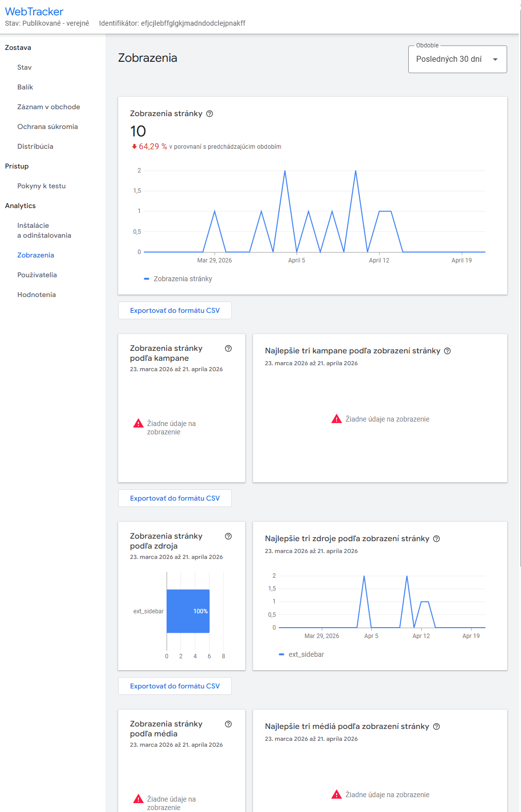Click ext_sidebar label on bar chart axis
Image resolution: width=521 pixels, height=812 pixels.
148,611
